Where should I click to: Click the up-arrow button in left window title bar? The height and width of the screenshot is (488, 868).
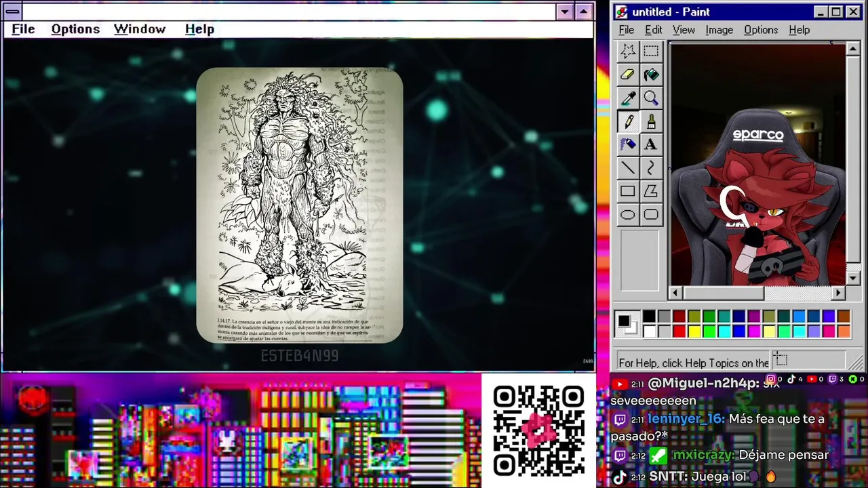tap(584, 12)
